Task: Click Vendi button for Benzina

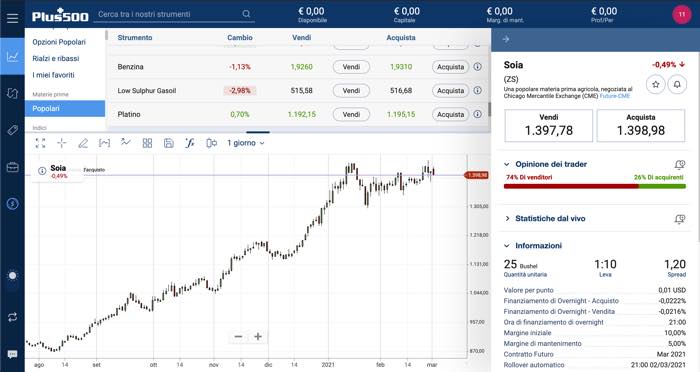Action: click(351, 67)
